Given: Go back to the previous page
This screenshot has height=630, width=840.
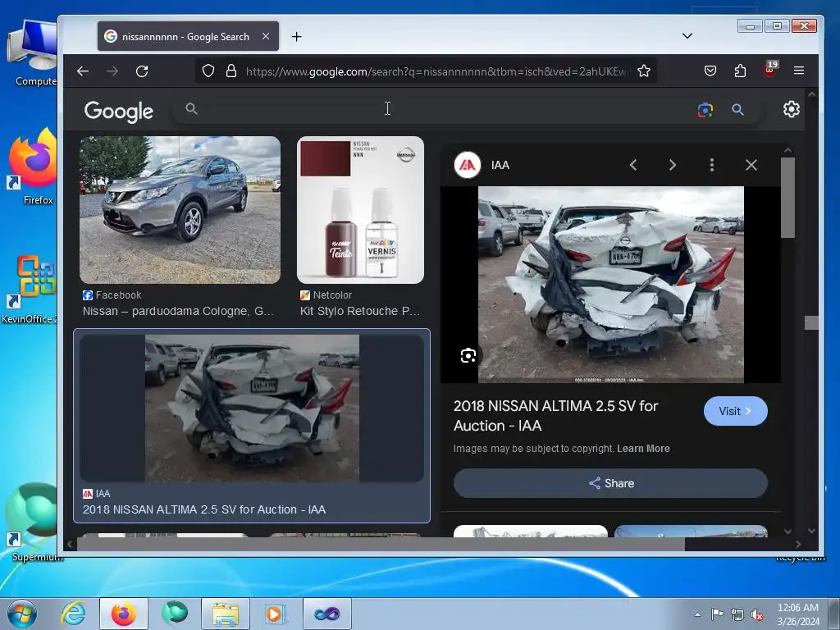Looking at the screenshot, I should (x=83, y=71).
